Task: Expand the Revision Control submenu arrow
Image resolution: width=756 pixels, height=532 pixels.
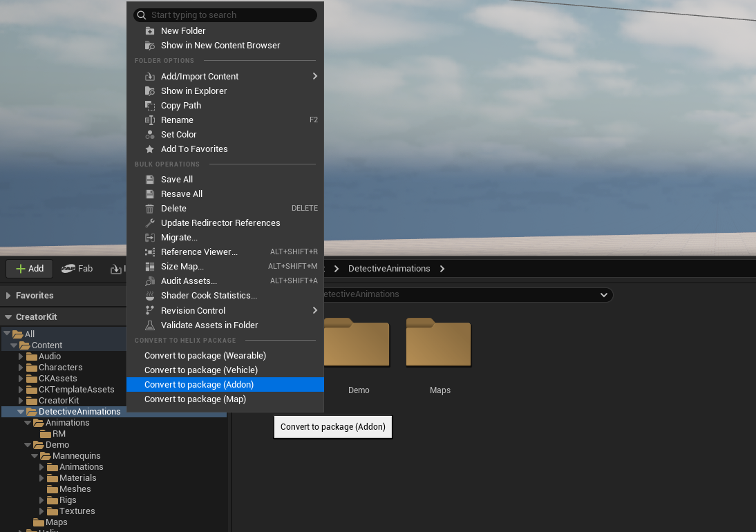Action: pos(314,311)
